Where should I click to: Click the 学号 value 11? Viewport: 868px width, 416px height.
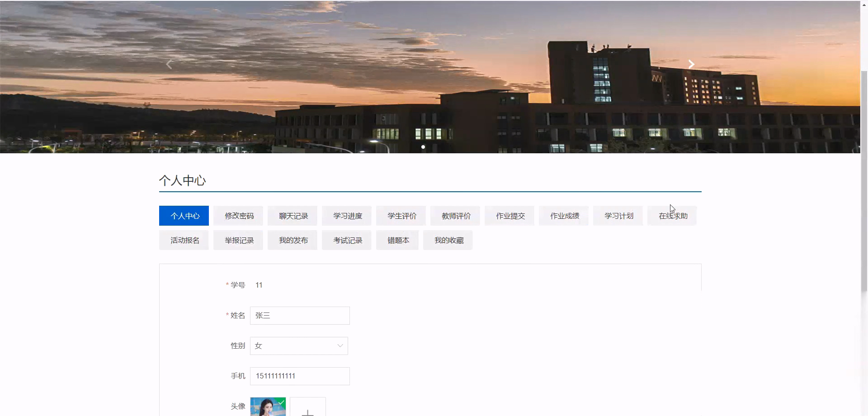tap(259, 285)
